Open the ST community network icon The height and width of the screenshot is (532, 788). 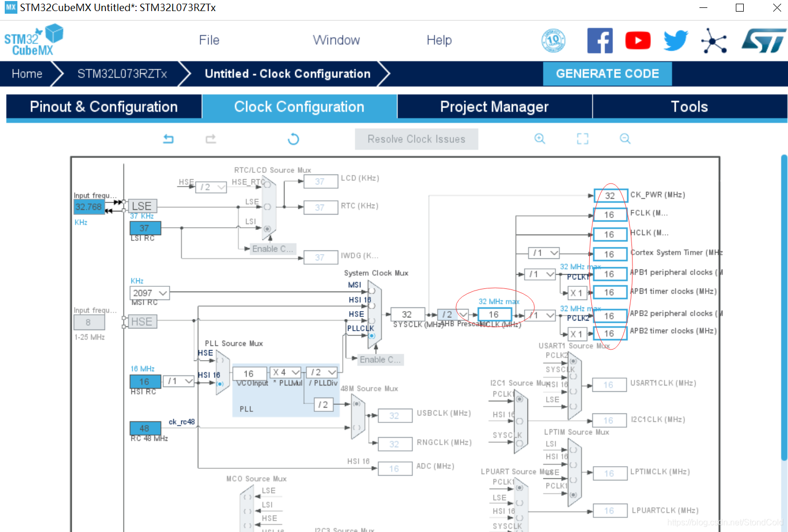click(714, 41)
